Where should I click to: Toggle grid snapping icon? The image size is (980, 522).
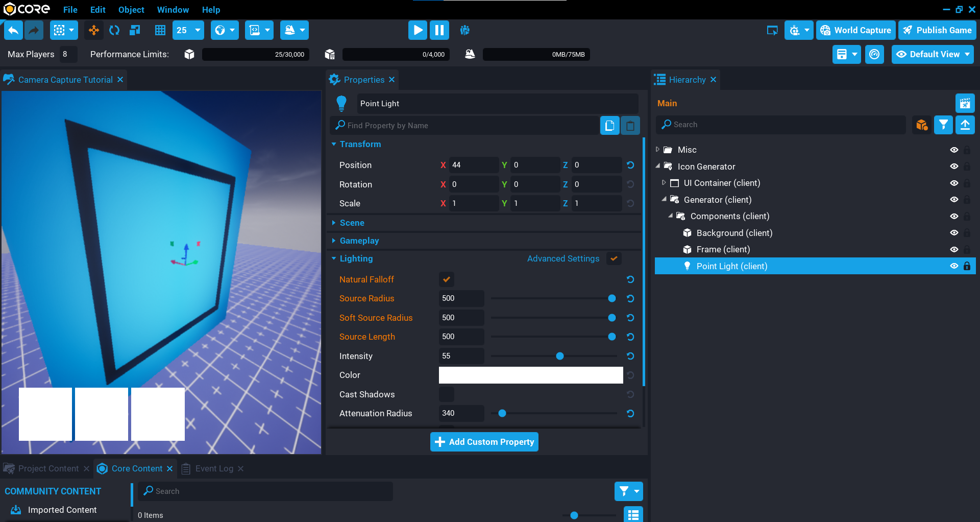pyautogui.click(x=160, y=31)
